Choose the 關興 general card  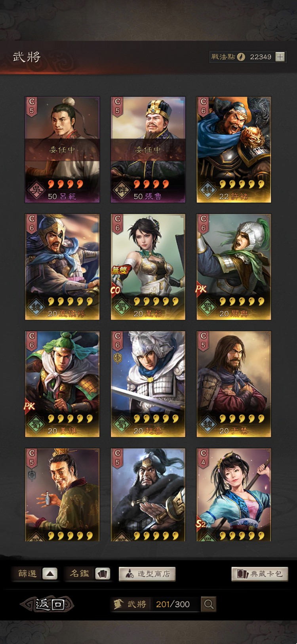pyautogui.click(x=234, y=267)
